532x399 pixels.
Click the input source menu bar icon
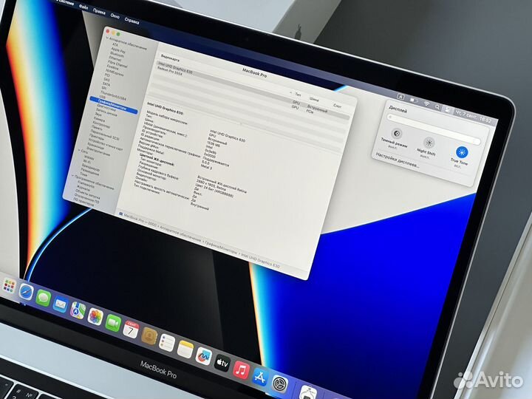400,97
